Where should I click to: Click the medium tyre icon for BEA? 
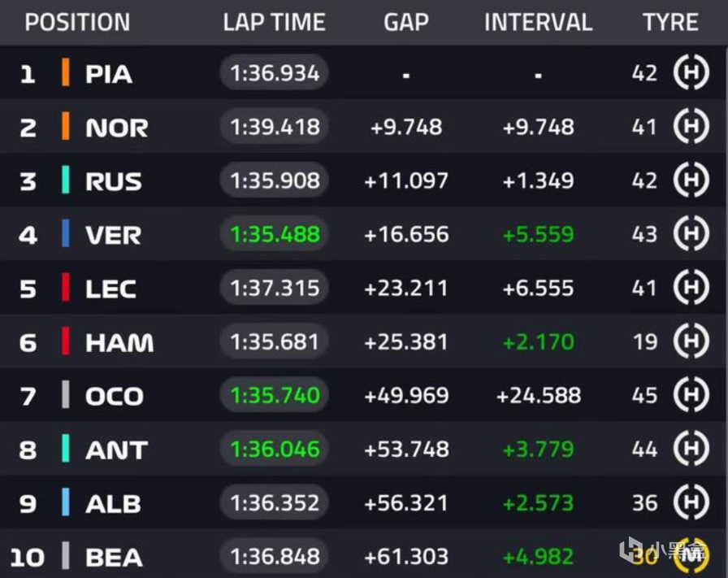click(691, 554)
